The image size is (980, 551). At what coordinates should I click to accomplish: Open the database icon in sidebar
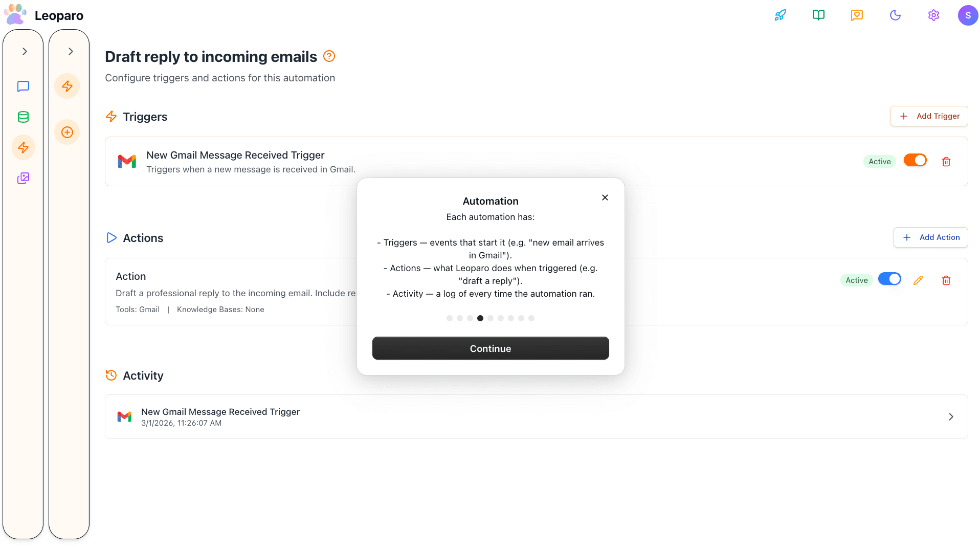23,117
